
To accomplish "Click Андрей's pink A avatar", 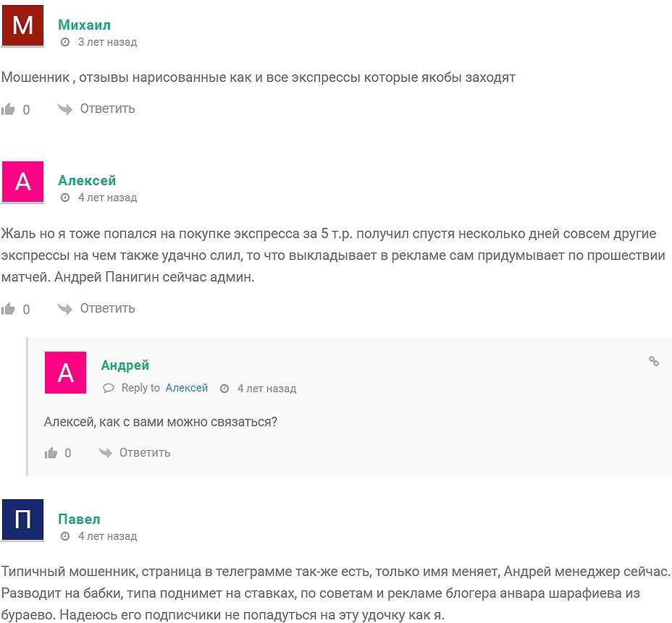I will click(x=65, y=373).
